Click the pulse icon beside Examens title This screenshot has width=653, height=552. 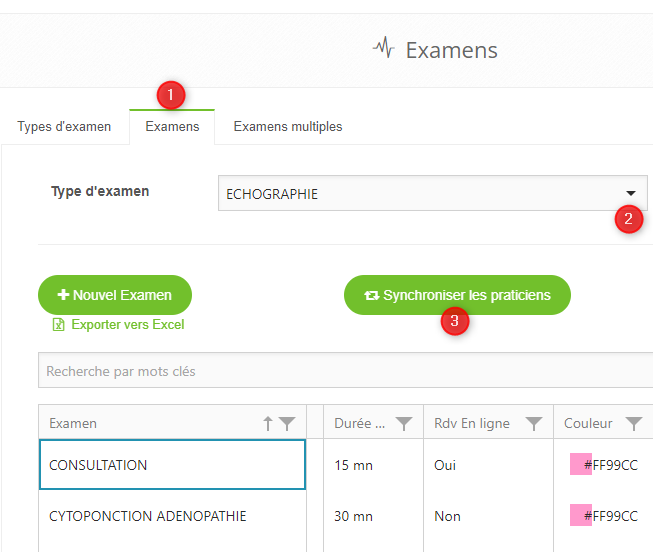[383, 48]
